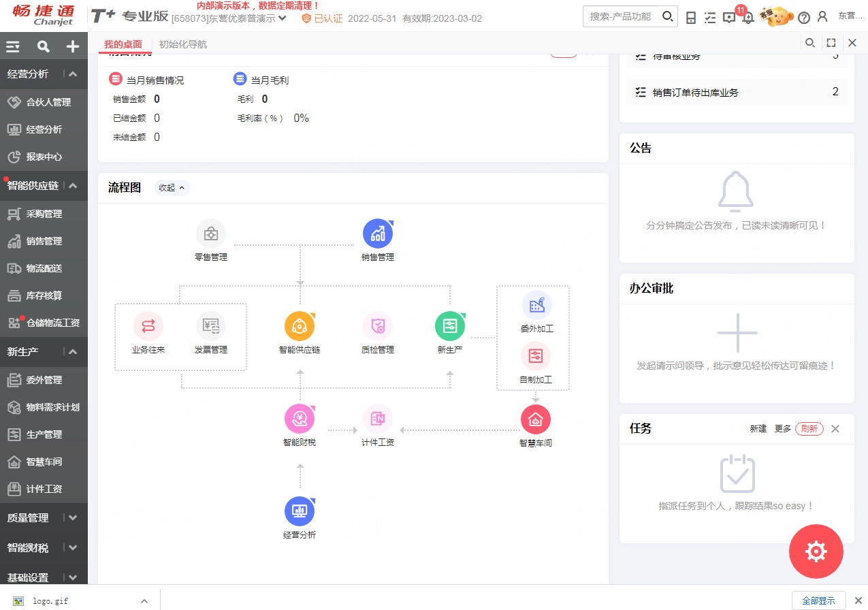
Task: Expand the 基础设置 sidebar section
Action: [x=73, y=578]
